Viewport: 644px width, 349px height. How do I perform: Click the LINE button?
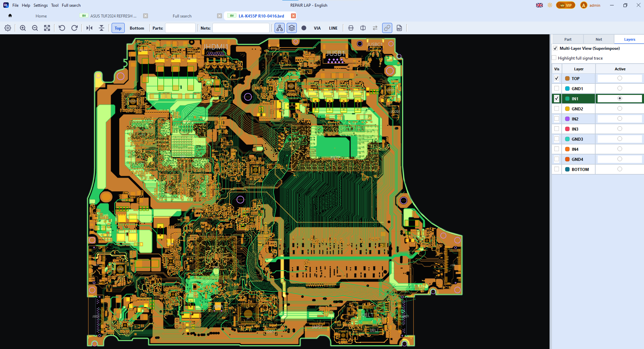click(333, 28)
